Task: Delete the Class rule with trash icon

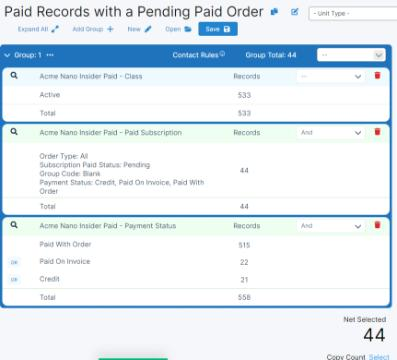Action: coord(377,75)
